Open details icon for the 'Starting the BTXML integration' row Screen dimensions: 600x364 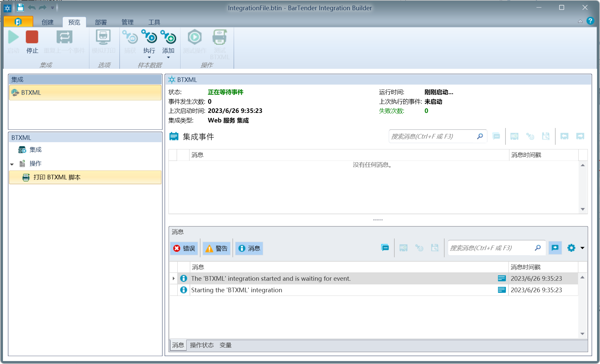pos(502,290)
